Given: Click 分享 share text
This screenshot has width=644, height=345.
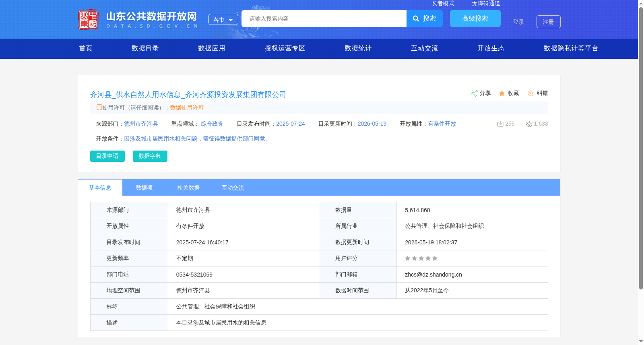Looking at the screenshot, I should 485,93.
